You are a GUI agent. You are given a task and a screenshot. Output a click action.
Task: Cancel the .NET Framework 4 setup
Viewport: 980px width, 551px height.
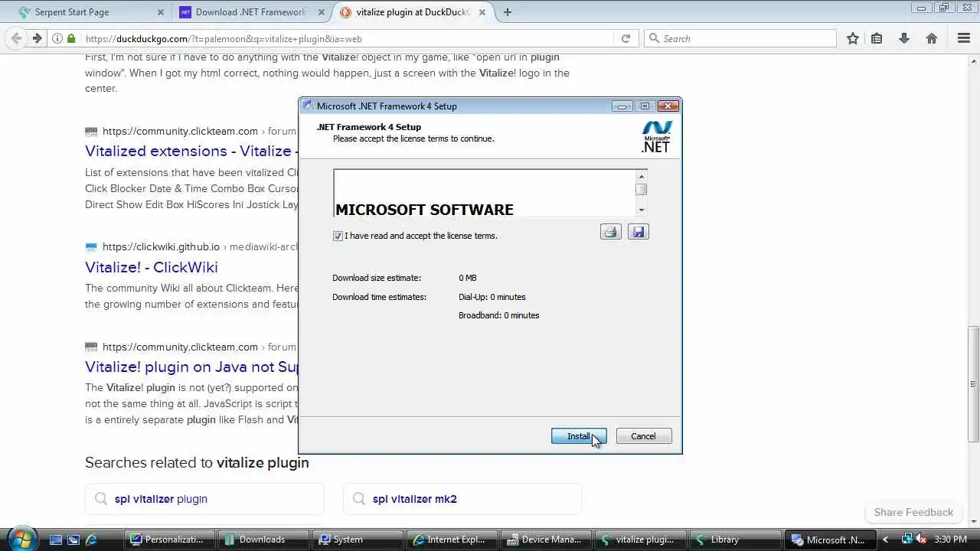(643, 436)
